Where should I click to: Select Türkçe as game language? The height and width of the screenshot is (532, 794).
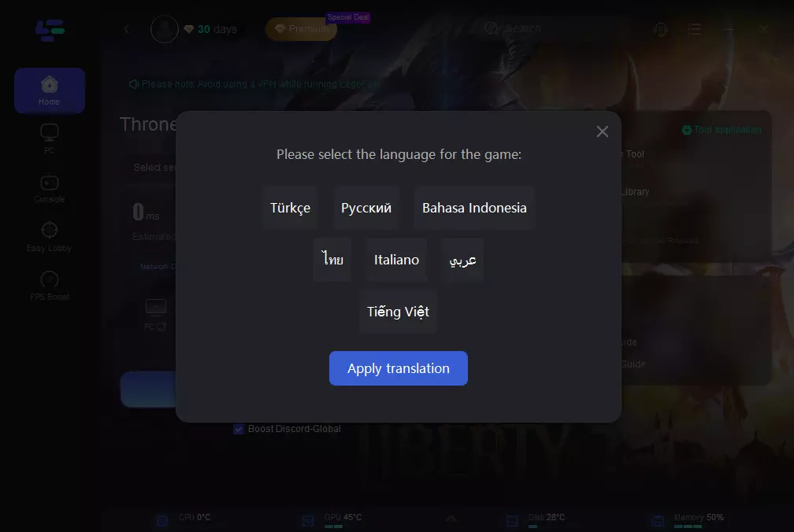[290, 208]
